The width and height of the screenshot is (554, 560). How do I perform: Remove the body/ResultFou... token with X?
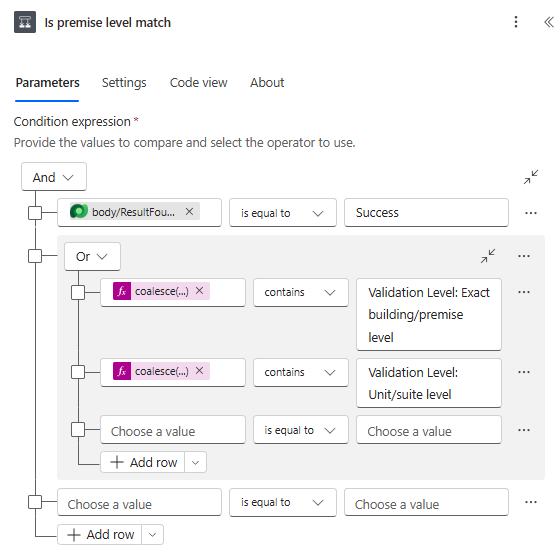coord(189,212)
